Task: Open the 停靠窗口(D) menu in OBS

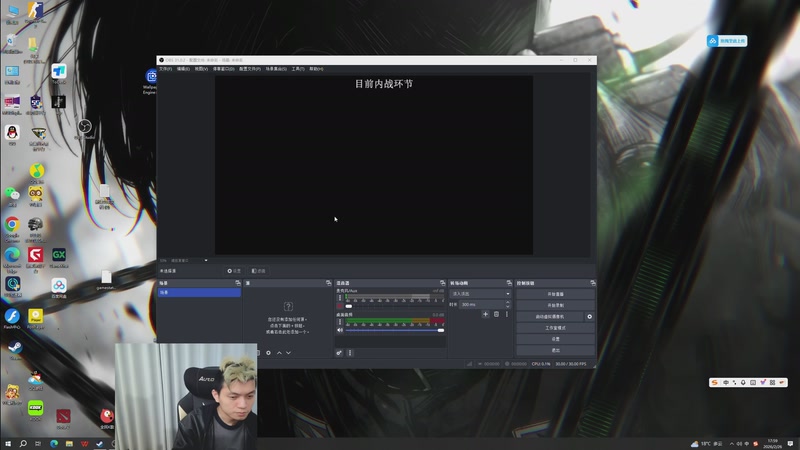Action: click(223, 69)
